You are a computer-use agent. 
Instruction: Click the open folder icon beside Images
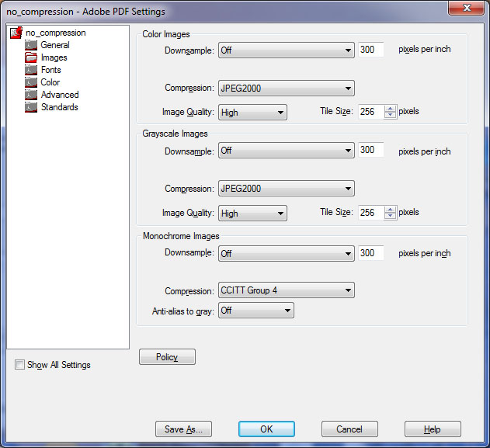[x=31, y=57]
